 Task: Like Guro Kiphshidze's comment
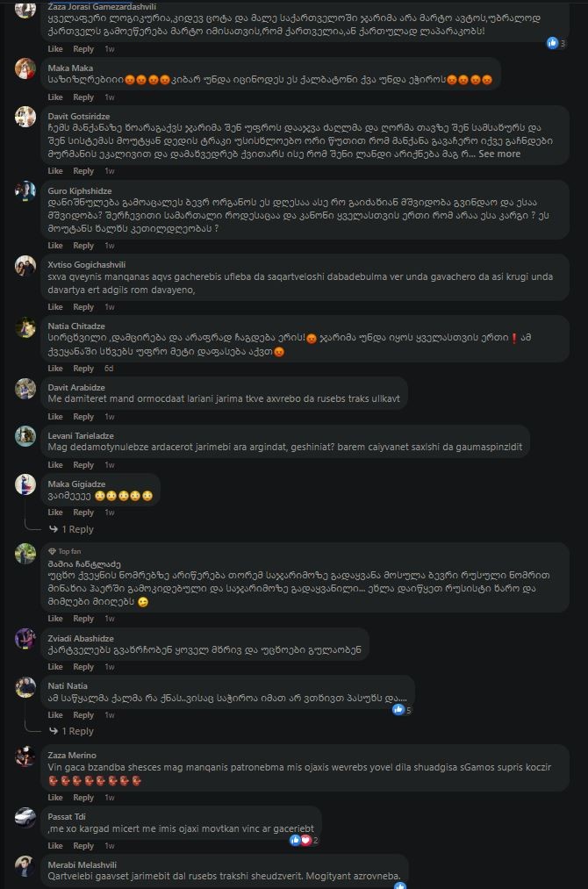coord(55,246)
